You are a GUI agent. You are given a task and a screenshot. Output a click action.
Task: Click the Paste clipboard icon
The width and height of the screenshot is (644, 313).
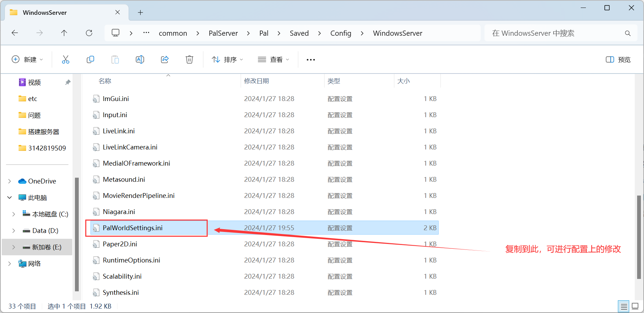(115, 59)
